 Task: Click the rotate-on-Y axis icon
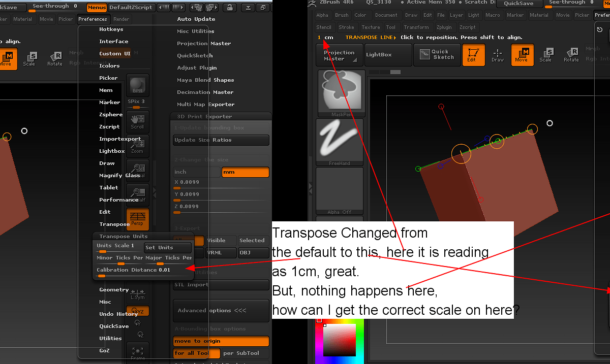pos(137,323)
